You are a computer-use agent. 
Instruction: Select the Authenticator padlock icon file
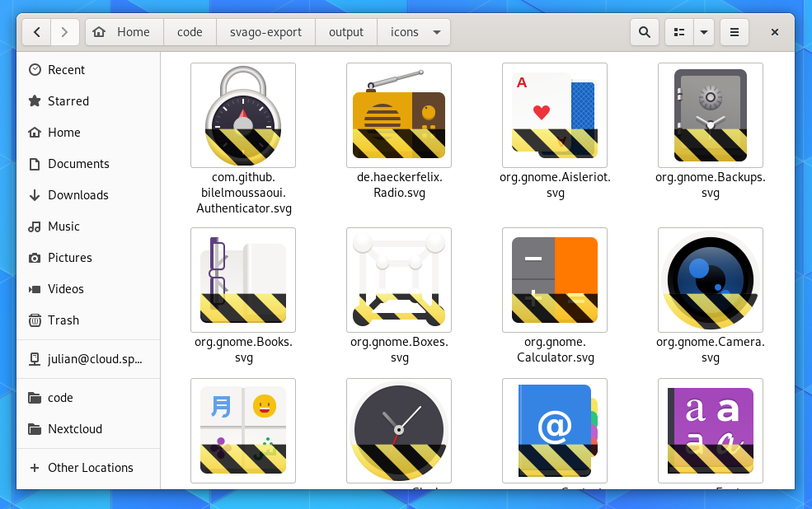click(243, 115)
